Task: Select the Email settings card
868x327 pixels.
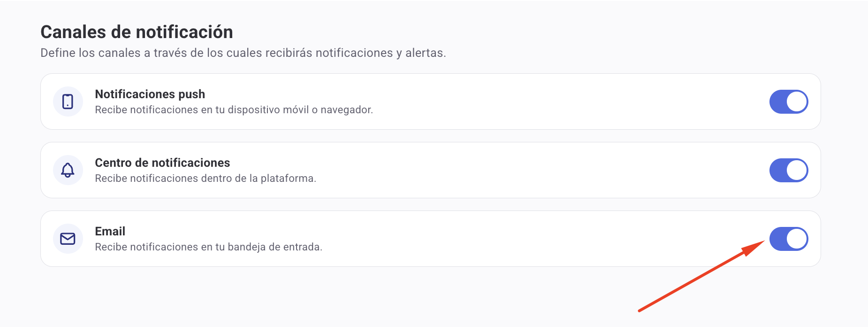Action: [x=422, y=239]
